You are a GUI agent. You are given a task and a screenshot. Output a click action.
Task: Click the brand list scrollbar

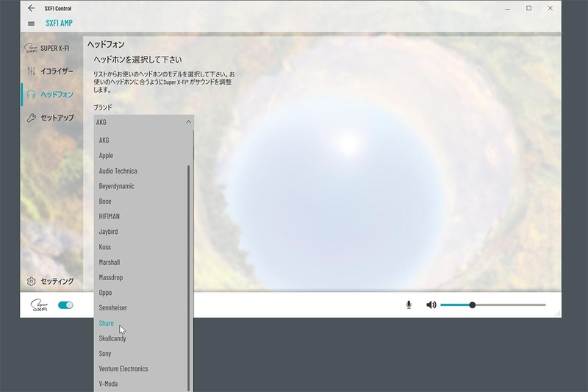point(189,277)
